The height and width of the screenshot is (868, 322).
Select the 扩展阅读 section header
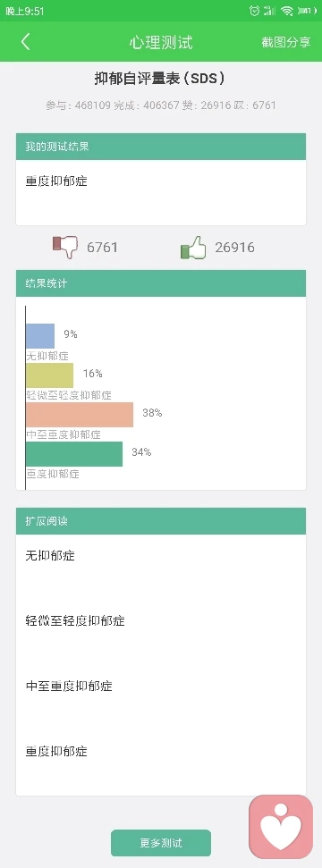tap(161, 521)
